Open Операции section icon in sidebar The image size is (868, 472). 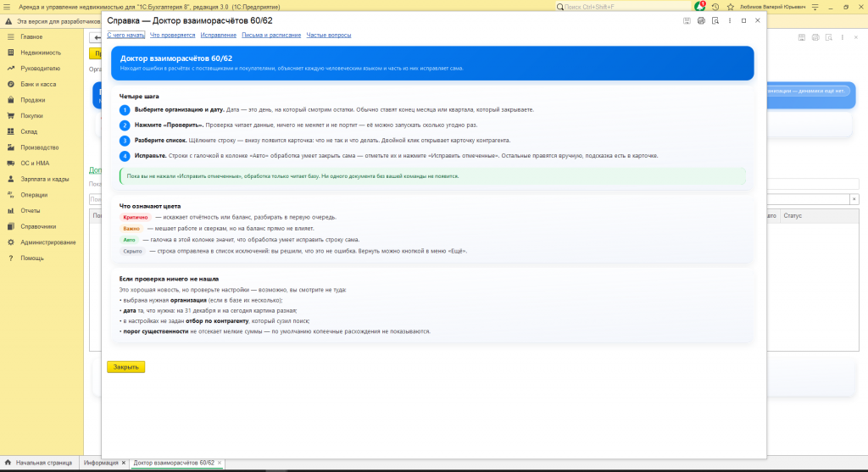coord(10,195)
